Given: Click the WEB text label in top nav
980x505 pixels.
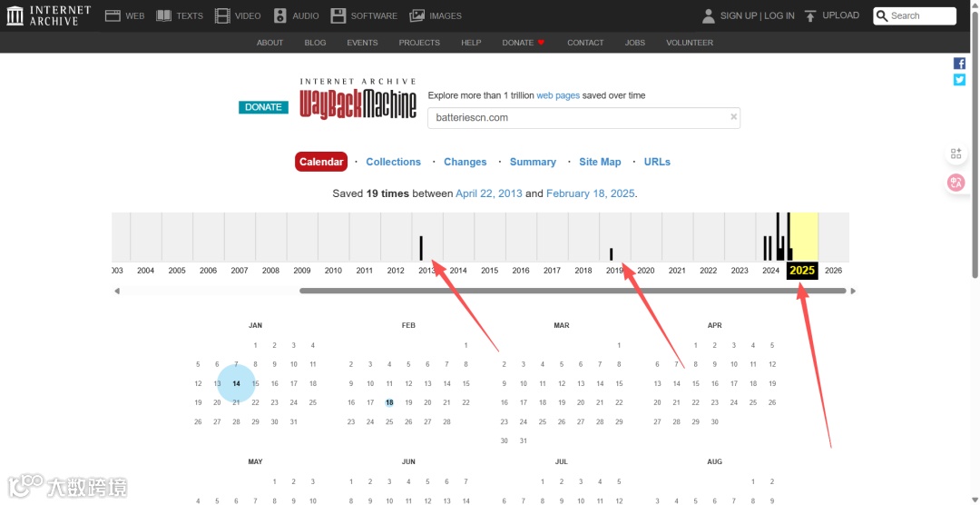Looking at the screenshot, I should point(135,15).
